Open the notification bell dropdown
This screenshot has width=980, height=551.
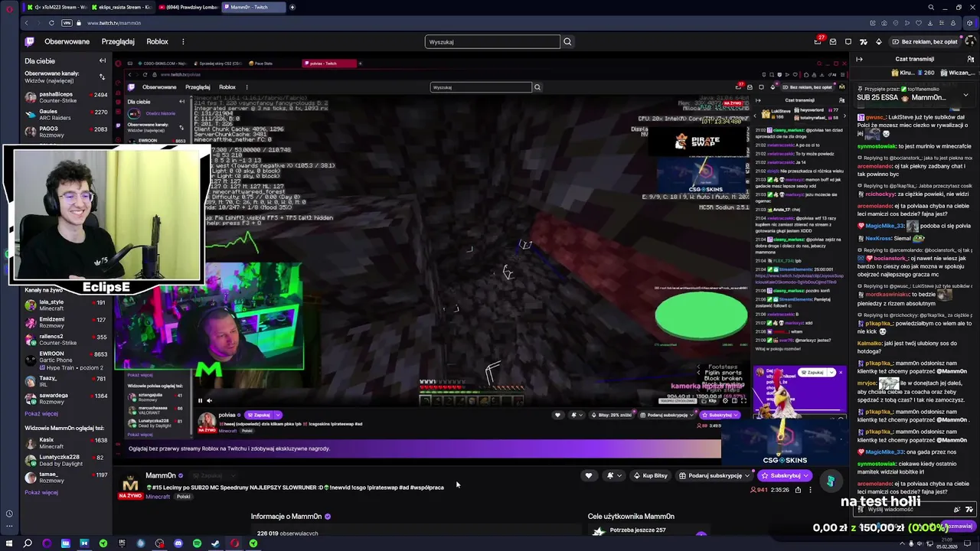coord(613,476)
